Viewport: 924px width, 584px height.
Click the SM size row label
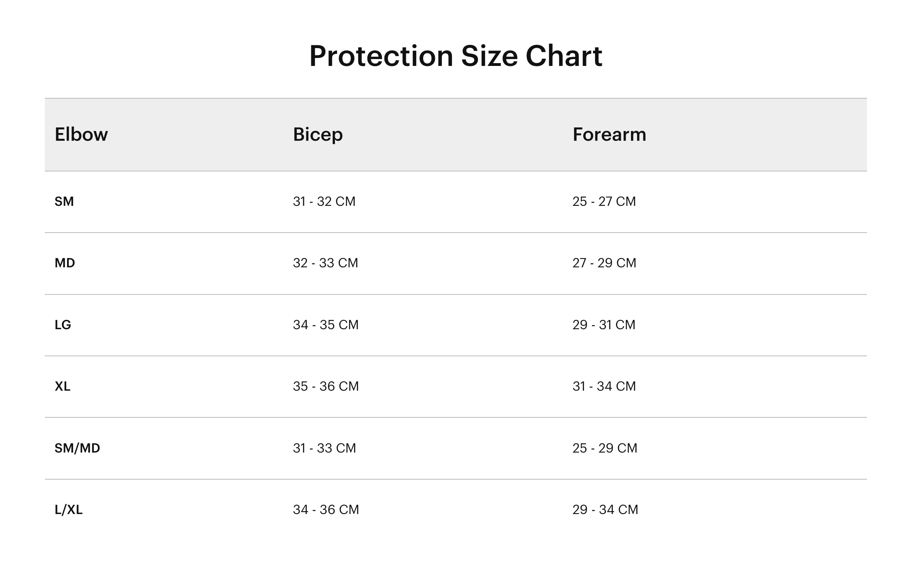[64, 201]
